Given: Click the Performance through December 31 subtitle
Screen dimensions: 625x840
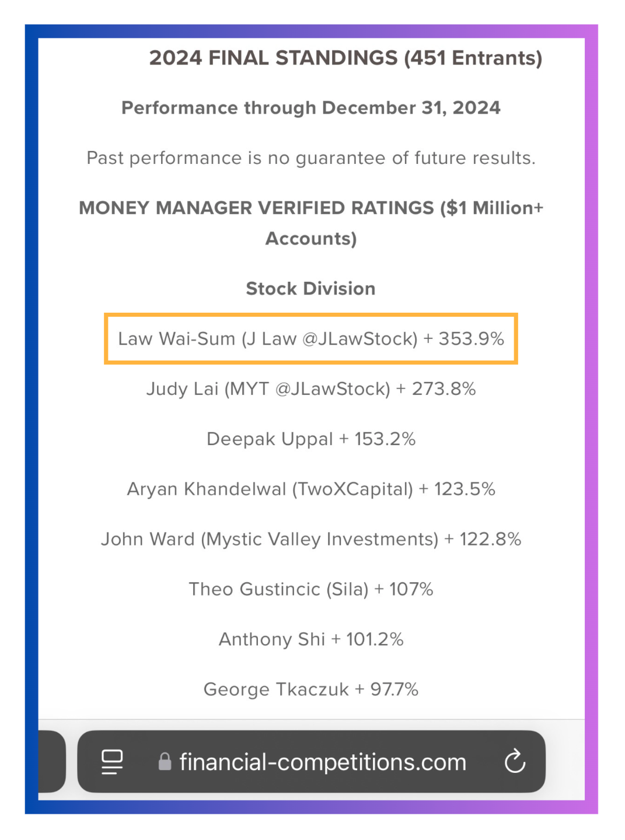Looking at the screenshot, I should 310,108.
